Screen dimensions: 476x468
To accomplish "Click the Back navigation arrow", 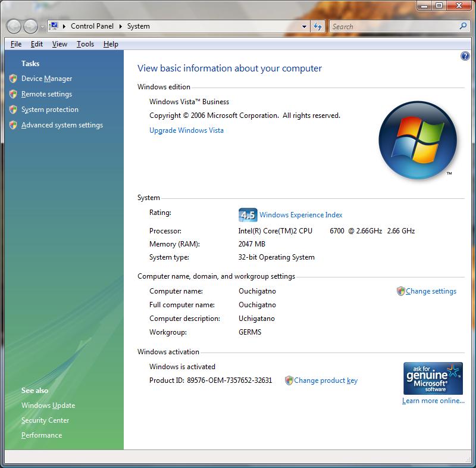I will coord(14,26).
